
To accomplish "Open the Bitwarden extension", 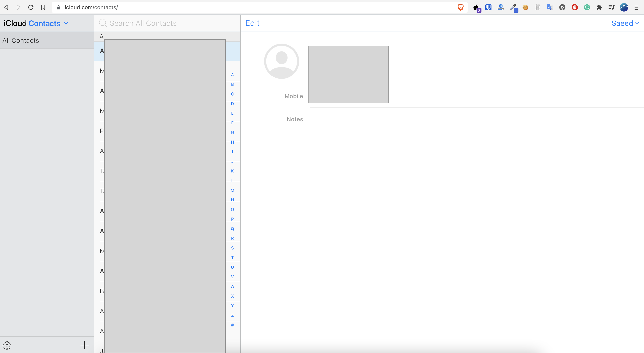I will coord(488,7).
